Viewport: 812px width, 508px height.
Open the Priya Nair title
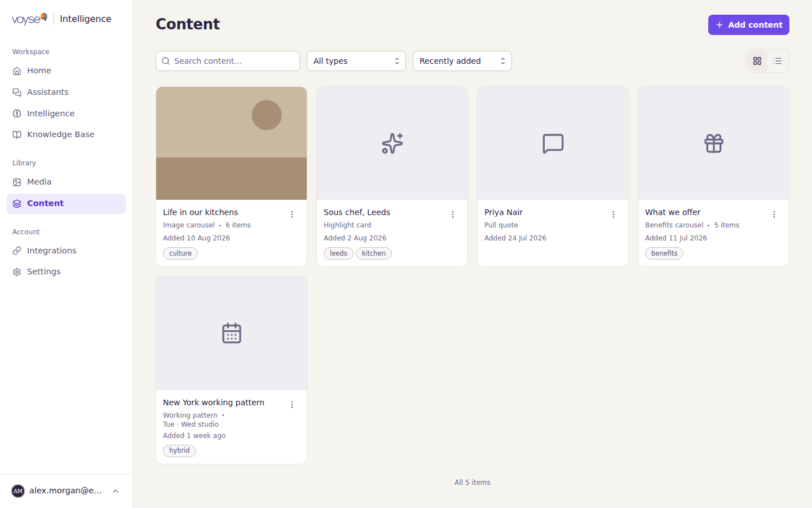click(x=504, y=212)
